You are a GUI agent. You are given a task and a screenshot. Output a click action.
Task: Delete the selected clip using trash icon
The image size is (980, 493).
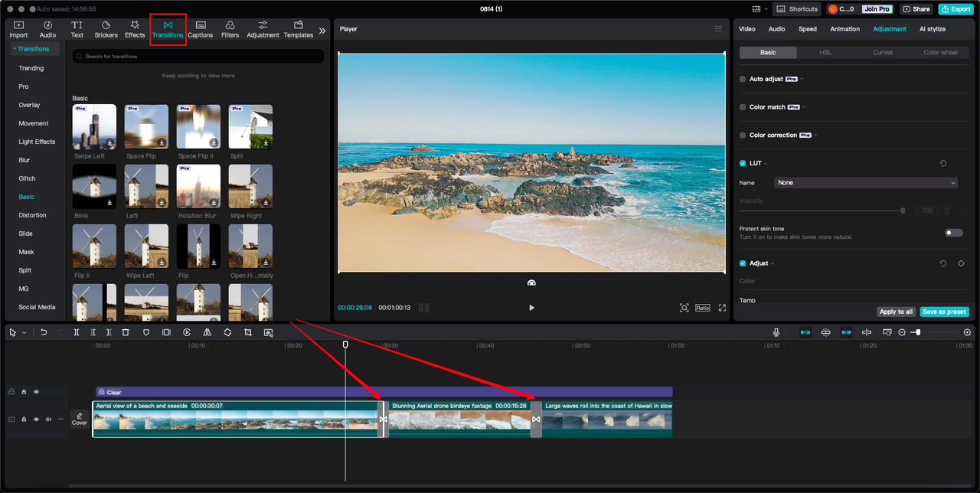(x=126, y=332)
